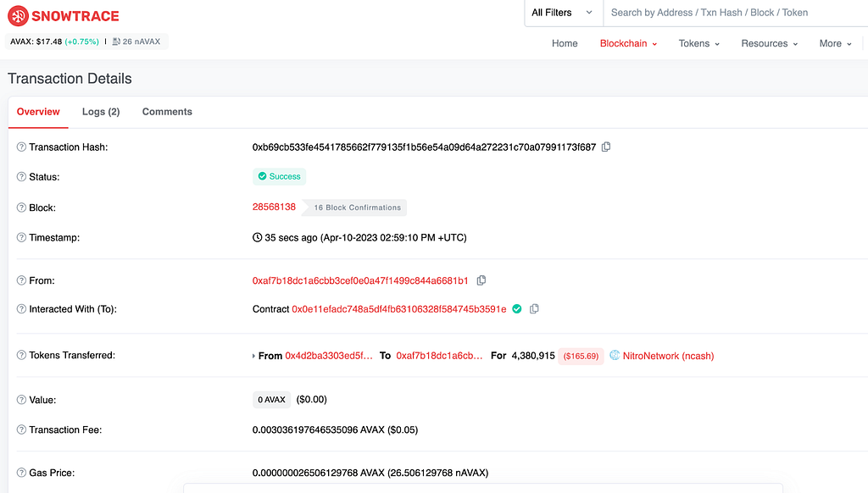Expand the Tokens Transferred arrow

tap(253, 356)
